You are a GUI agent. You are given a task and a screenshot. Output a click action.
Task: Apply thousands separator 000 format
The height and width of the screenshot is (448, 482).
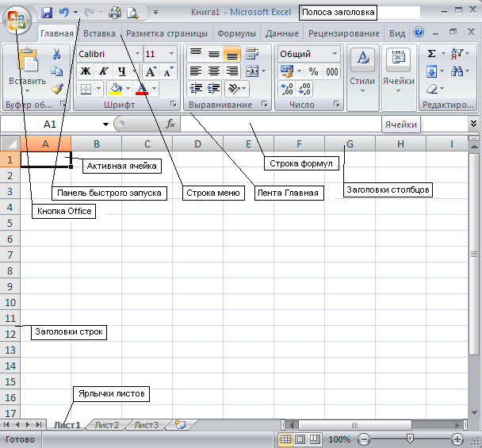[x=332, y=71]
